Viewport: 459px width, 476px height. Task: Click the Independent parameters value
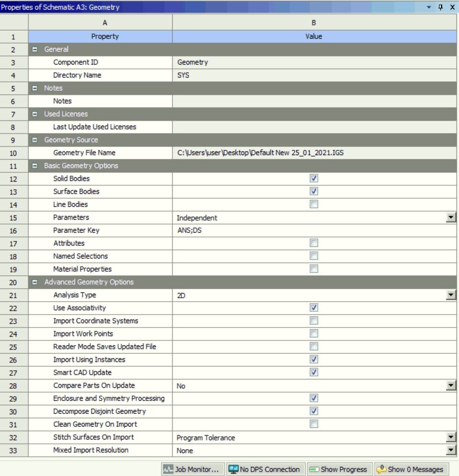[197, 218]
